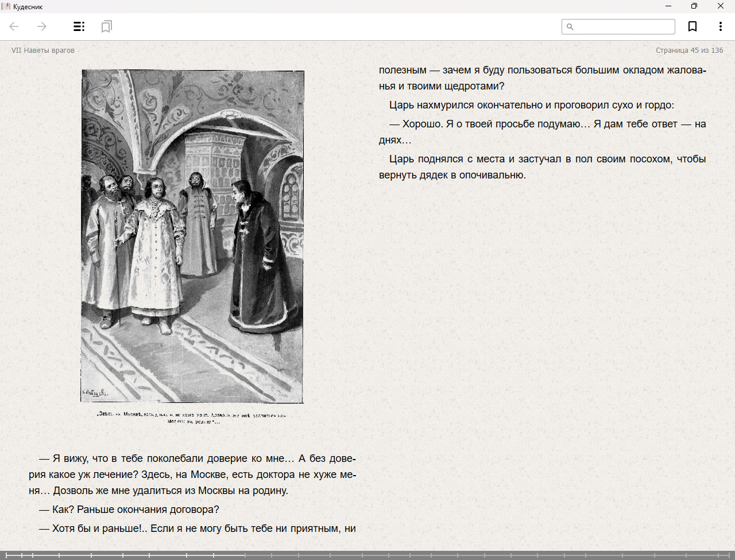
Task: Go back using the left arrow
Action: [14, 26]
